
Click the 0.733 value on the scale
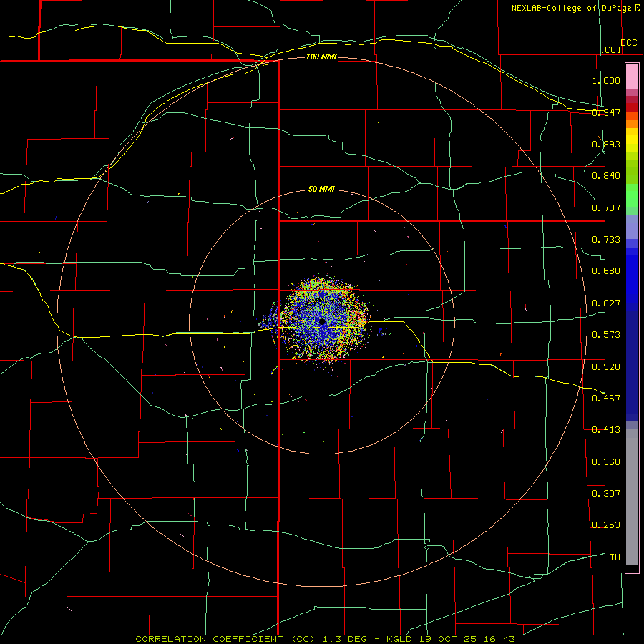606,240
